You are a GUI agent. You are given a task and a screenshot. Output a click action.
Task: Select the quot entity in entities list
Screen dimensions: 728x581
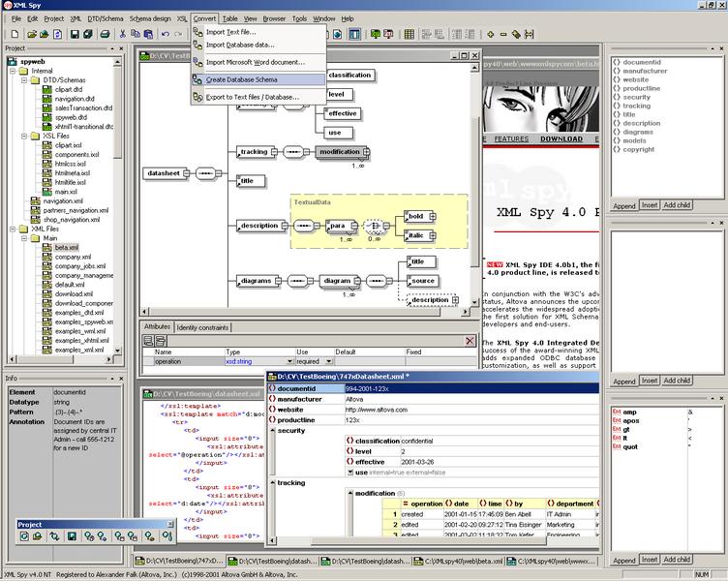630,446
